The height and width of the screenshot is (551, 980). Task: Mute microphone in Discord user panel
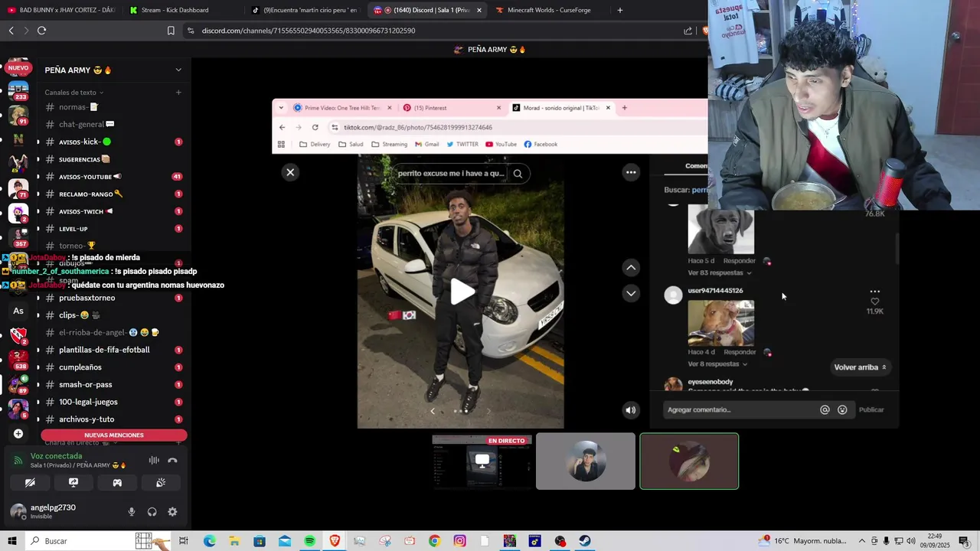[x=132, y=512]
